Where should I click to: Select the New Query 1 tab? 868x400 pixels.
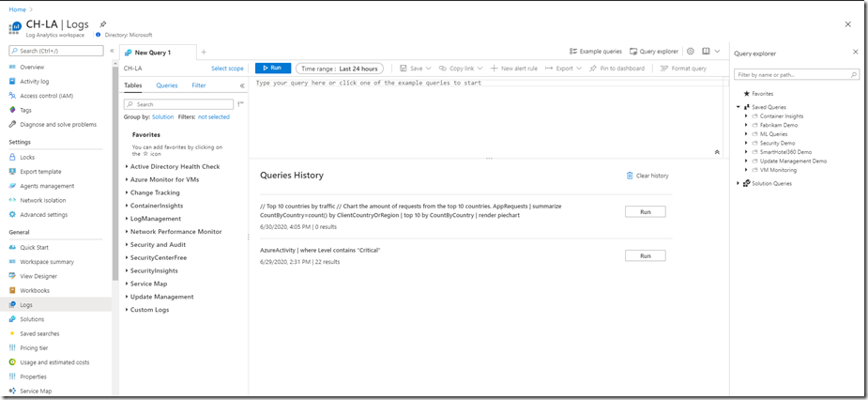pyautogui.click(x=158, y=53)
